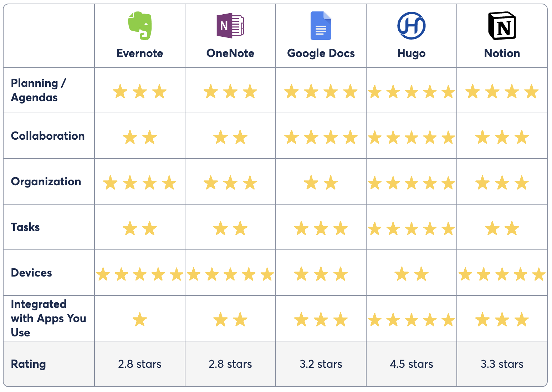Viewport: 552px width, 392px height.
Task: Click the Devices row label
Action: pyautogui.click(x=31, y=273)
